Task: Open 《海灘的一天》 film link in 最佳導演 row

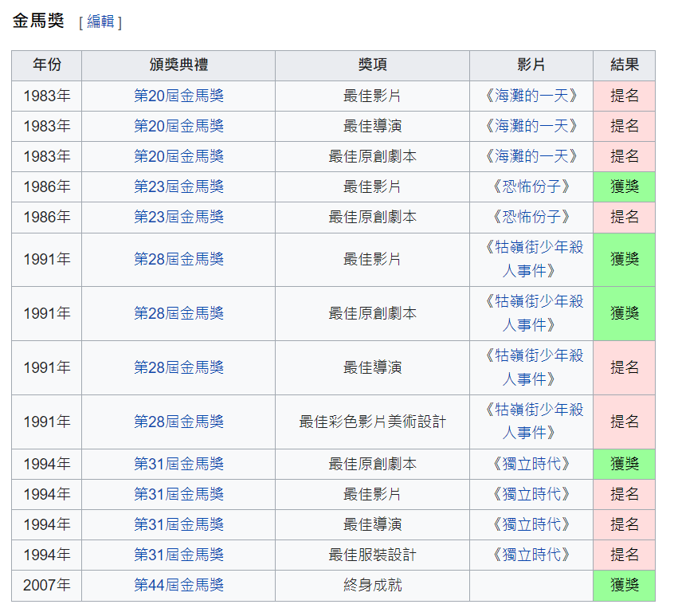Action: point(531,126)
